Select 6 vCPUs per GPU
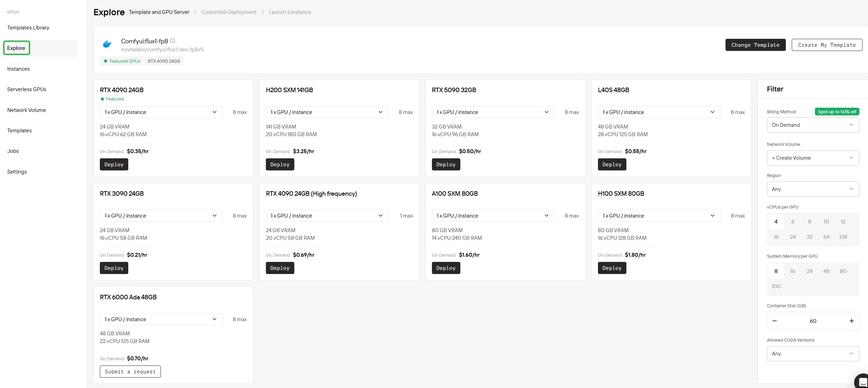 (x=793, y=222)
